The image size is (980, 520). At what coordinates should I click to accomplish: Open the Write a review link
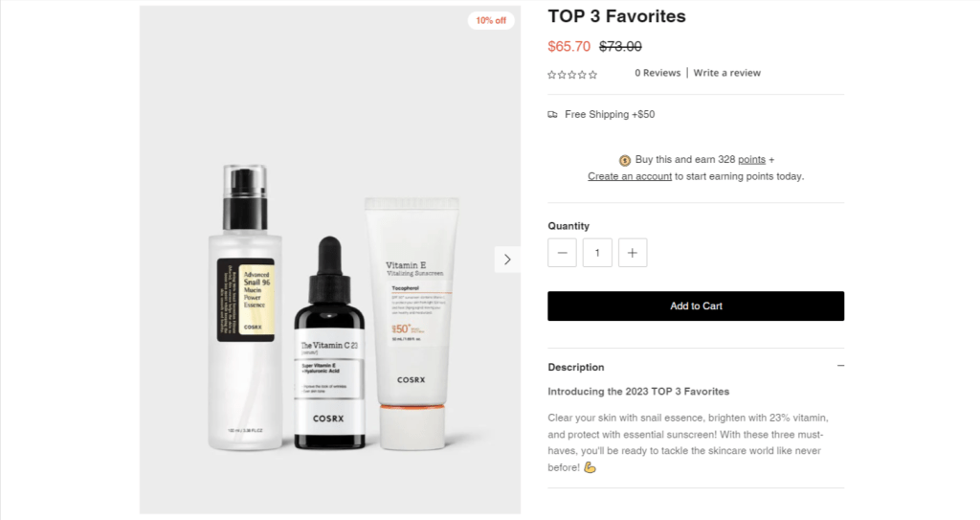click(727, 73)
